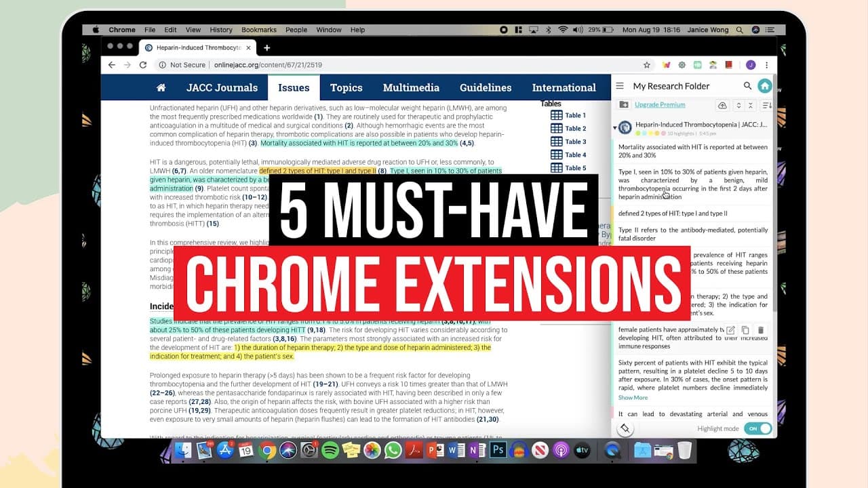This screenshot has width=868, height=488.
Task: Open WhatsApp from the dock
Action: coord(393,450)
